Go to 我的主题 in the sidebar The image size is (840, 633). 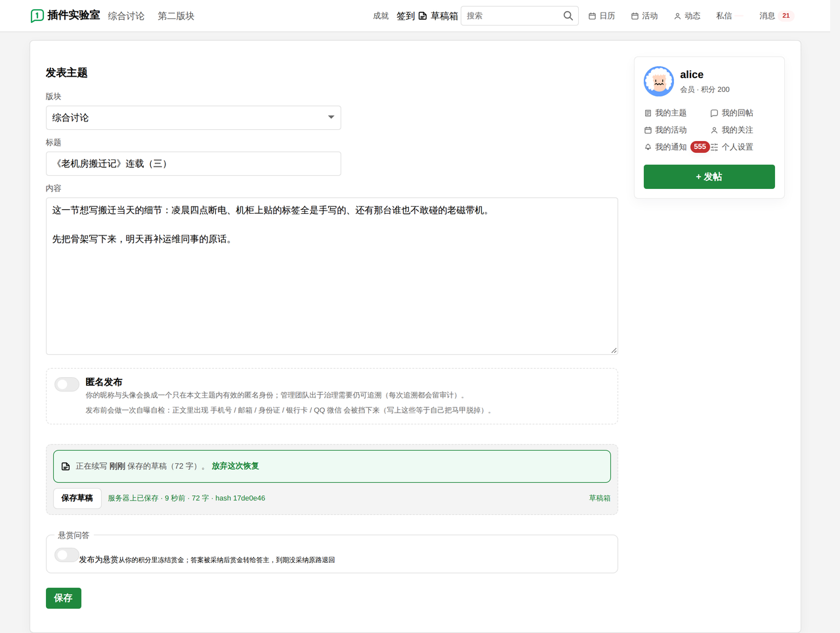coord(665,113)
